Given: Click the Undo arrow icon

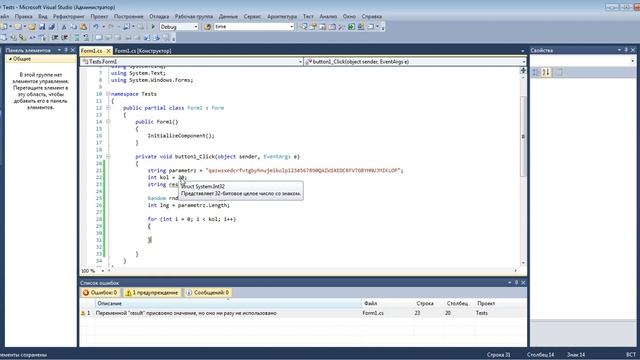Looking at the screenshot, I should (96, 27).
